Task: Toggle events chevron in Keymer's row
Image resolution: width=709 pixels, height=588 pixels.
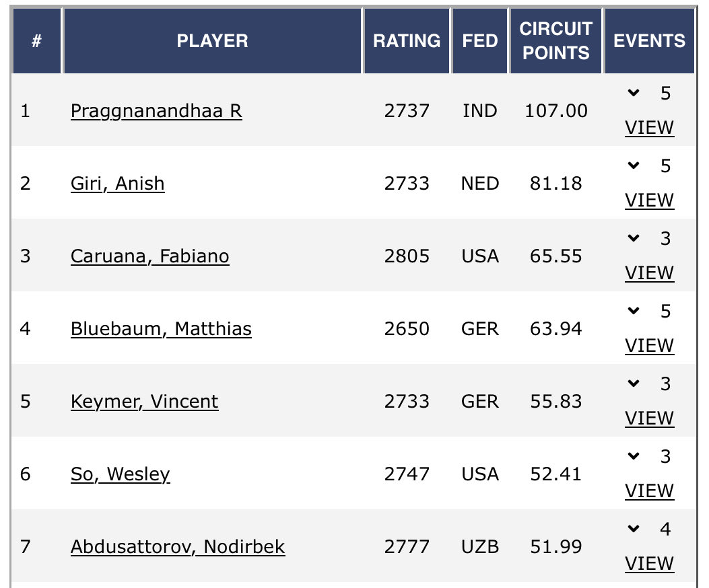Action: click(x=633, y=384)
